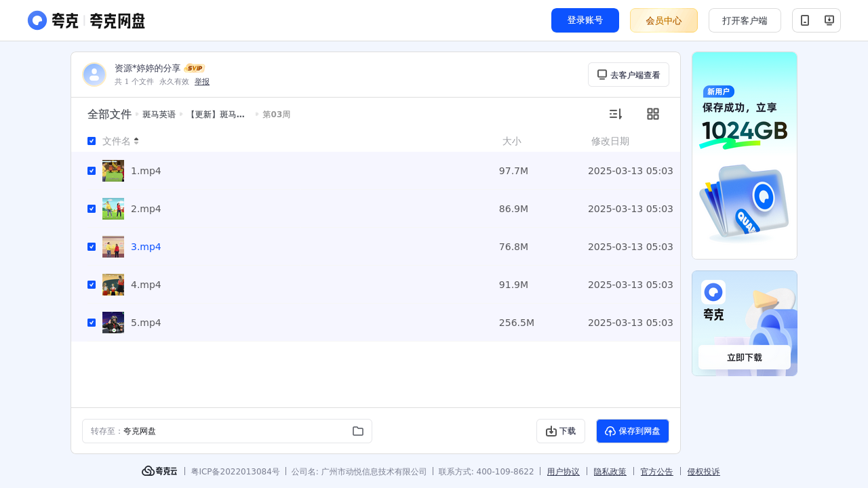
Task: Go to 斑马英语 breadcrumb folder
Action: tap(159, 115)
